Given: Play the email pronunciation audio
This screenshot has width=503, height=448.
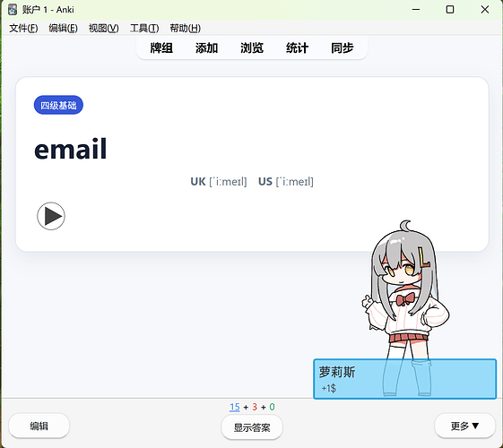Looking at the screenshot, I should pos(51,216).
